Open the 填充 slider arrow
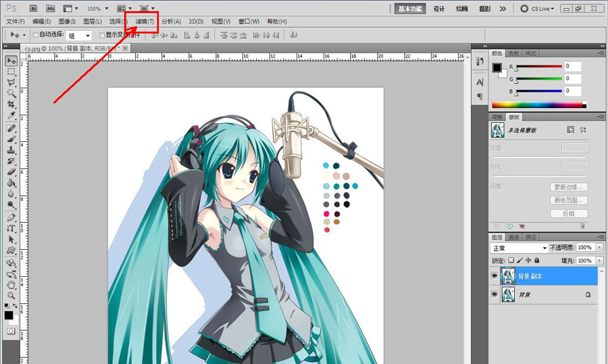 (600, 261)
